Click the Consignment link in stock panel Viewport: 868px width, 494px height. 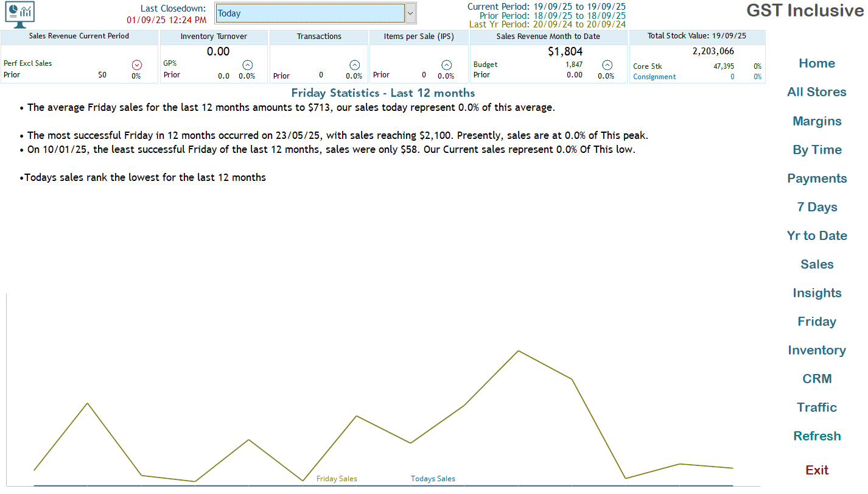(654, 77)
